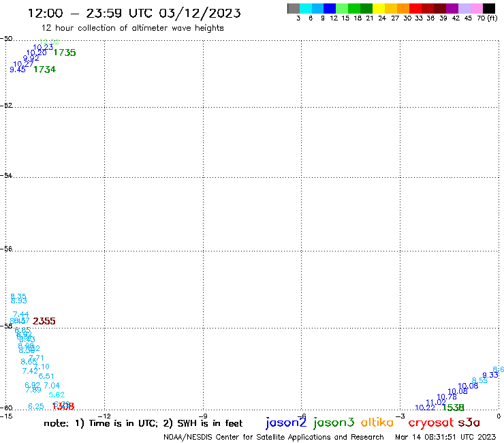Viewport: 504px width, 443px height.
Task: Click the longitude axis label -15
Action: pyautogui.click(x=6, y=416)
